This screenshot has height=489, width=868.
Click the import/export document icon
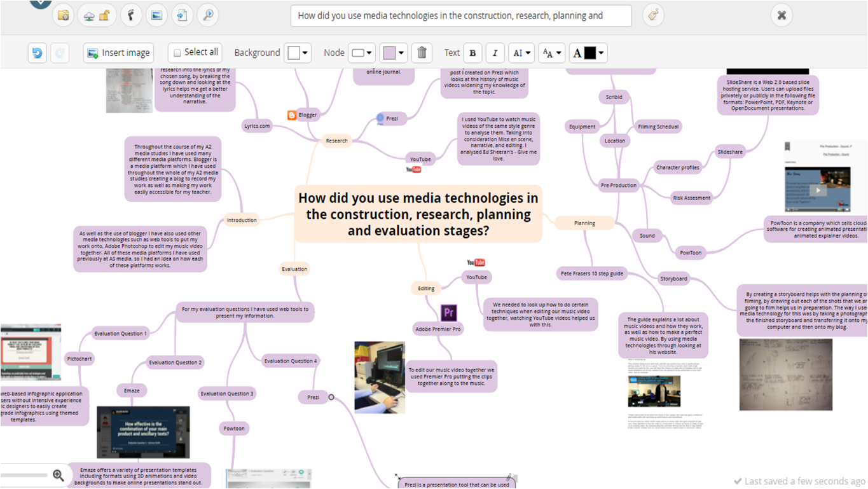coord(182,15)
